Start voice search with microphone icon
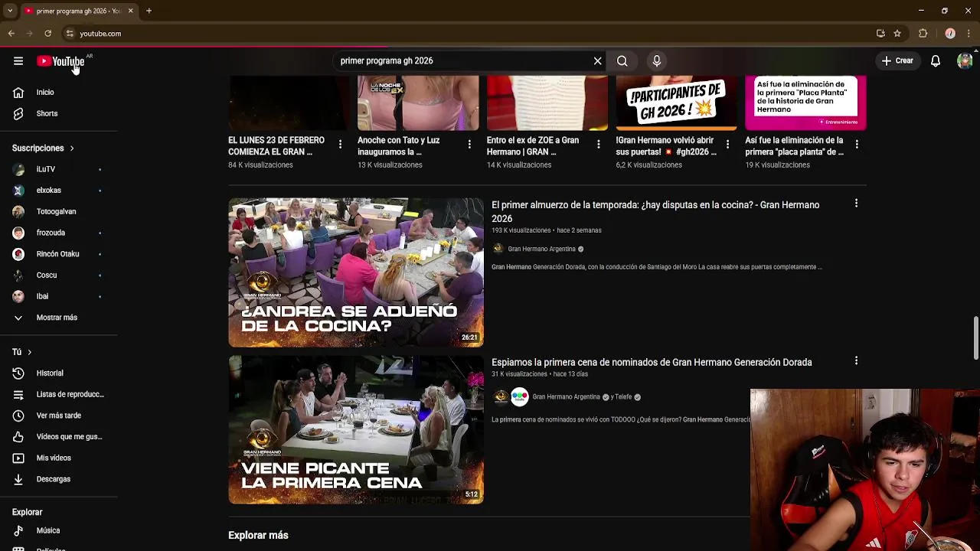 657,61
